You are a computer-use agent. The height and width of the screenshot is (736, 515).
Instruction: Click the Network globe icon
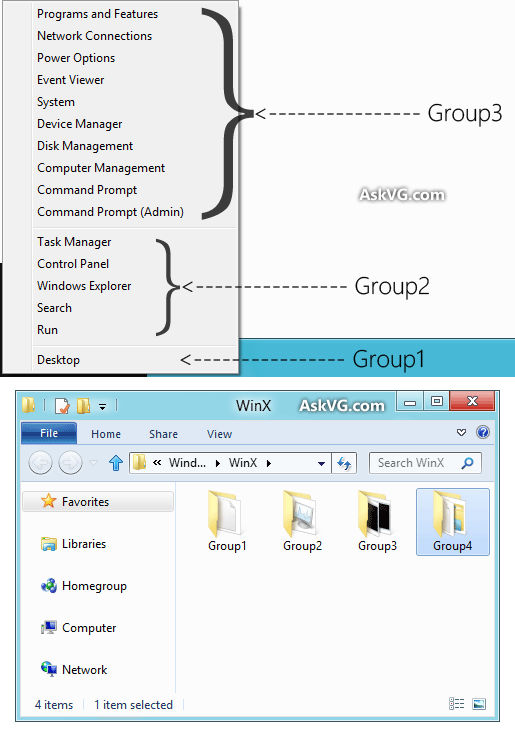click(49, 669)
